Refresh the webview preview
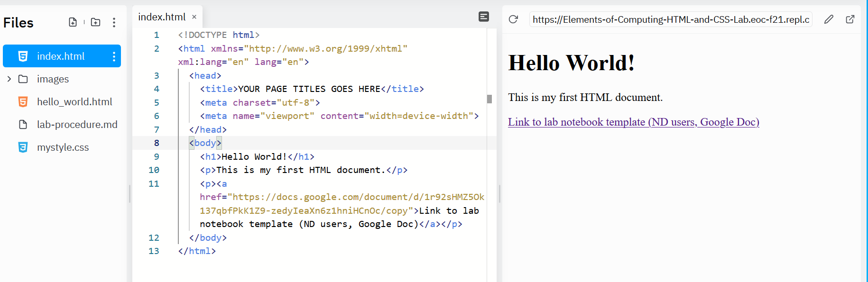 click(x=513, y=19)
